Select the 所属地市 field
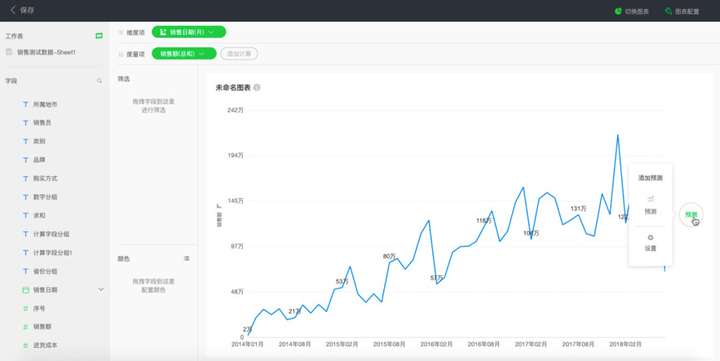This screenshot has width=720, height=361. (45, 104)
